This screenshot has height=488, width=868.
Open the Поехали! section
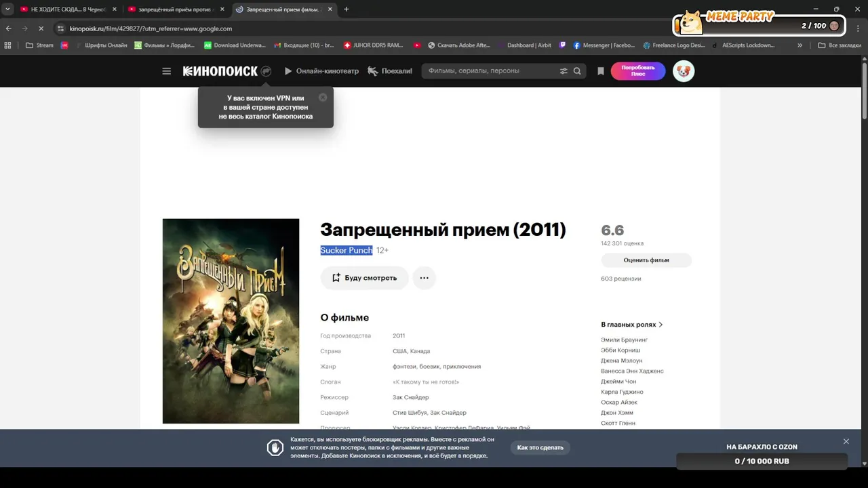coord(390,71)
